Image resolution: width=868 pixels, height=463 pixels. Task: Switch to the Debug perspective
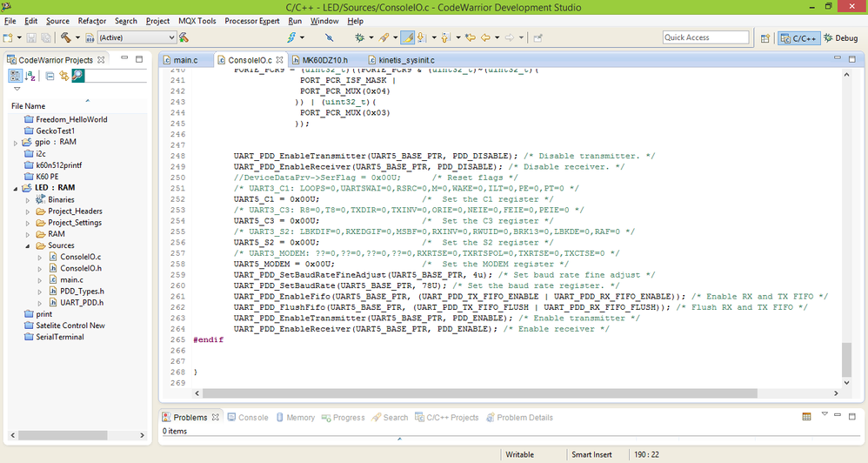click(840, 38)
